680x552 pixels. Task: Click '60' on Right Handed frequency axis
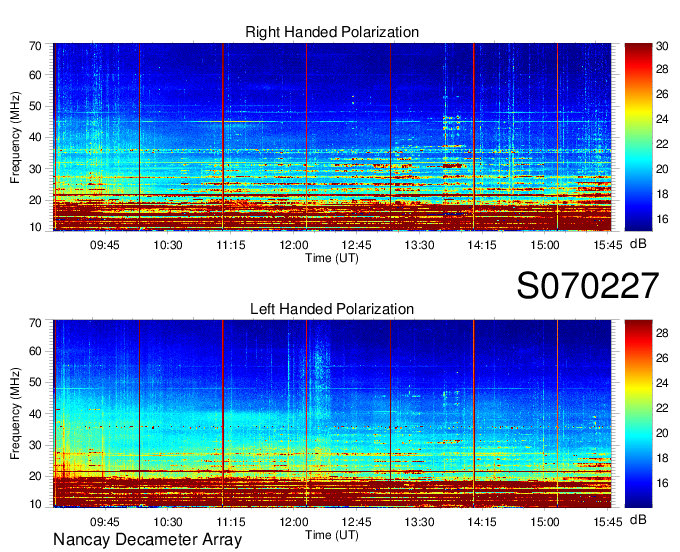pos(36,75)
